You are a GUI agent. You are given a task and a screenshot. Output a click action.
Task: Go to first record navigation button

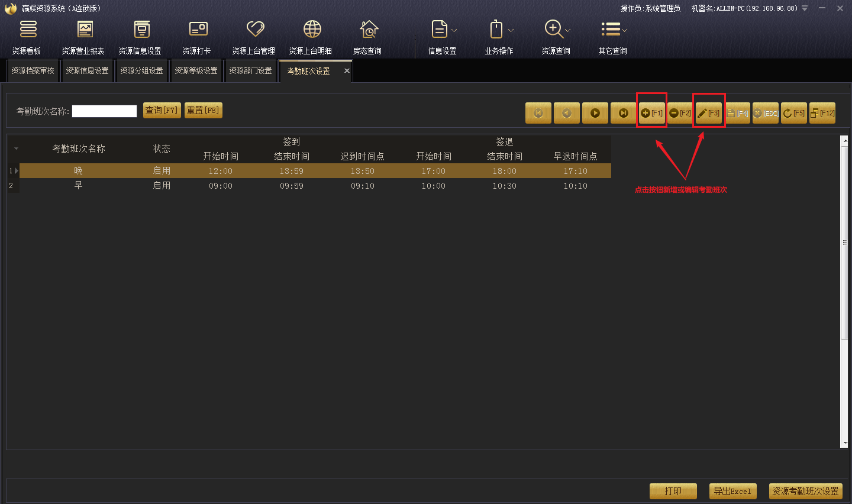coord(538,113)
